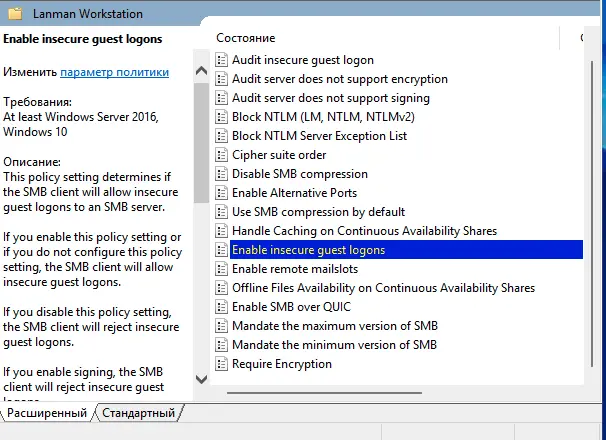606x440 pixels.
Task: Switch to the Стандартный tab
Action: (x=139, y=413)
